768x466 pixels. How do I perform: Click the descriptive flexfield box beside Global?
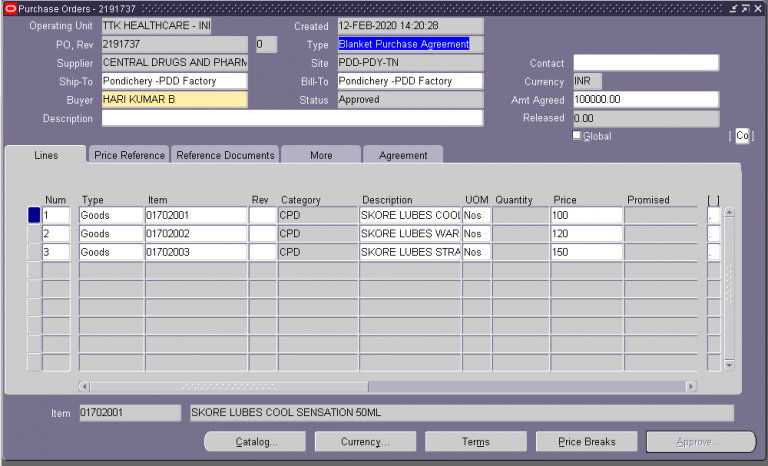742,136
